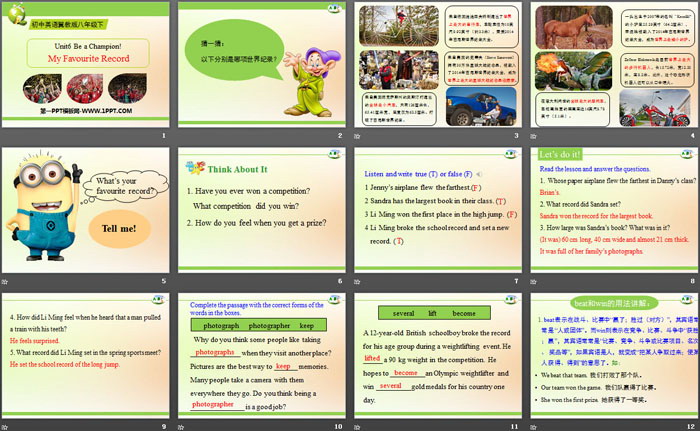Click the What's your favourite record? thought bubble
The width and height of the screenshot is (700, 431).
point(124,186)
